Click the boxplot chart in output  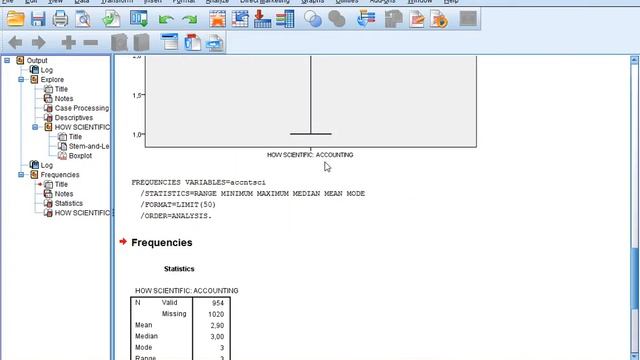[x=311, y=101]
